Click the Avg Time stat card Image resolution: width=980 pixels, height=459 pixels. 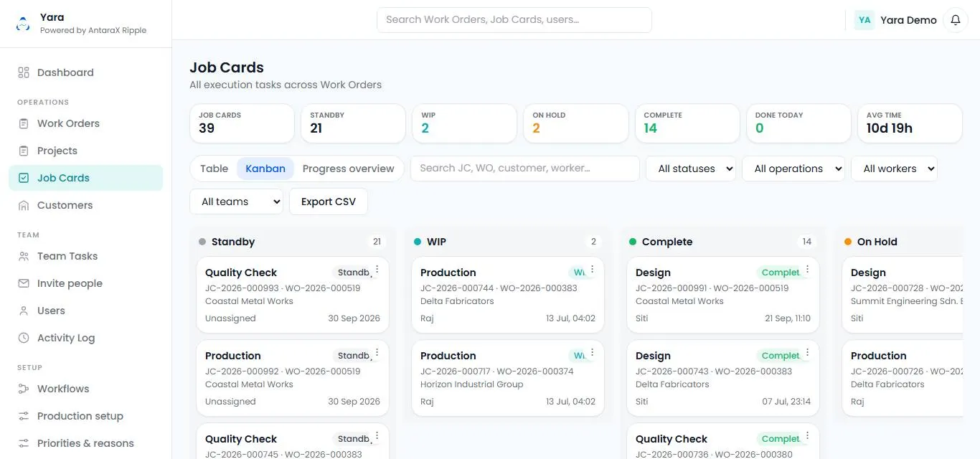tap(910, 123)
